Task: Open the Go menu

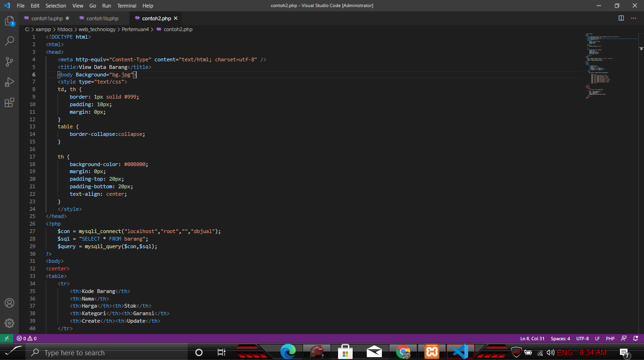Action: 92,6
